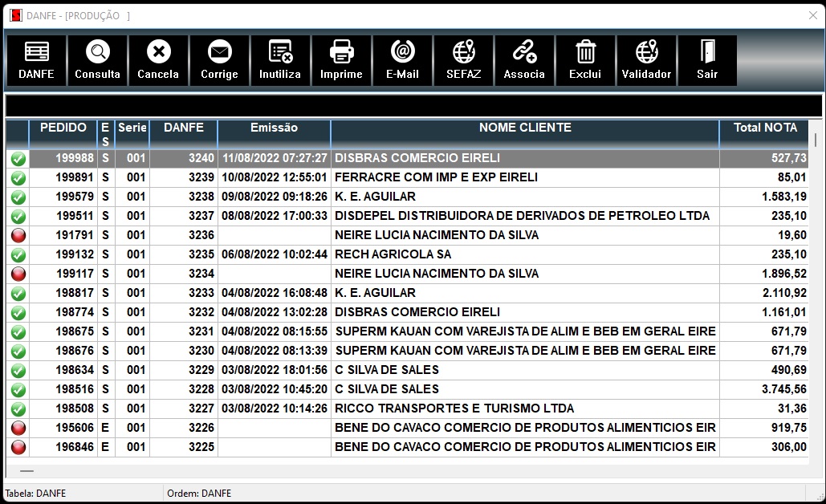Click red status icon for pedido 191791

(x=18, y=235)
